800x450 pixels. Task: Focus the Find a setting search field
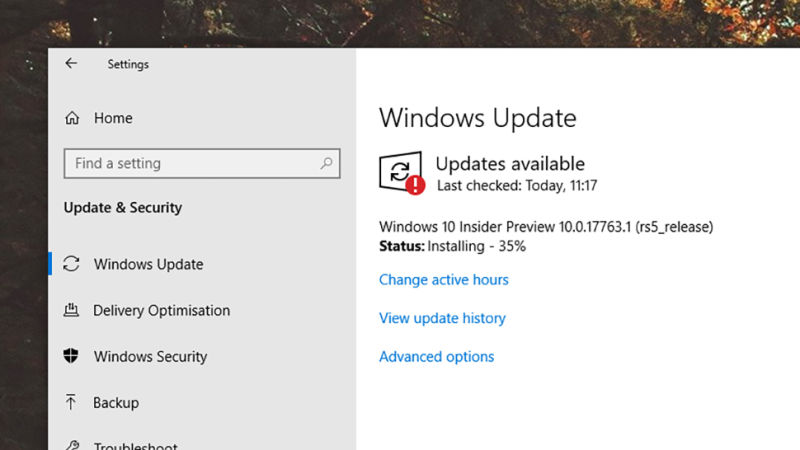click(x=190, y=163)
